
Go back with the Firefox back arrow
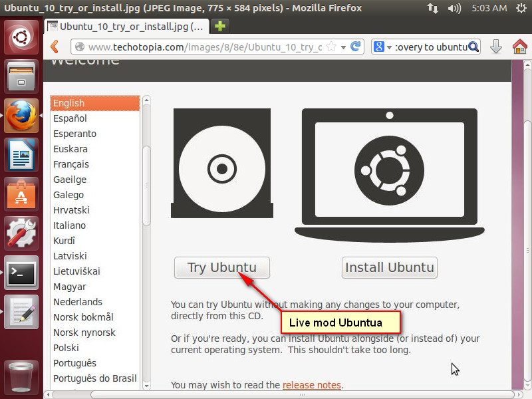55,47
